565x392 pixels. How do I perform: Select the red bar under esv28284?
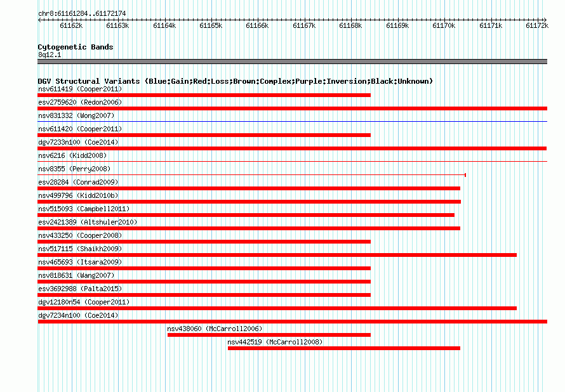tap(249, 188)
